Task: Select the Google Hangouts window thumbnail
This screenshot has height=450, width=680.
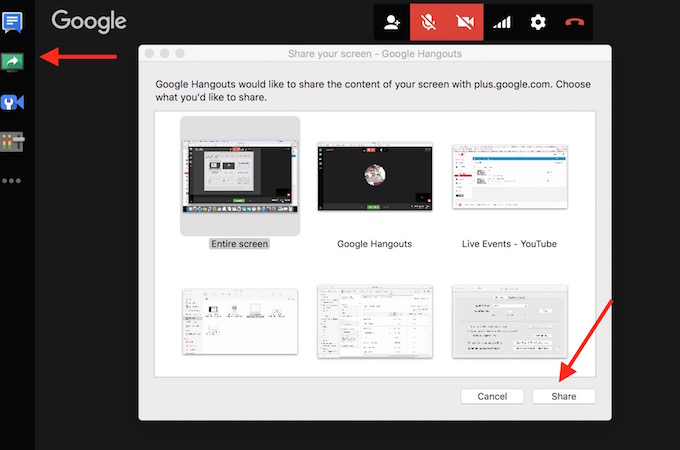Action: pyautogui.click(x=374, y=177)
